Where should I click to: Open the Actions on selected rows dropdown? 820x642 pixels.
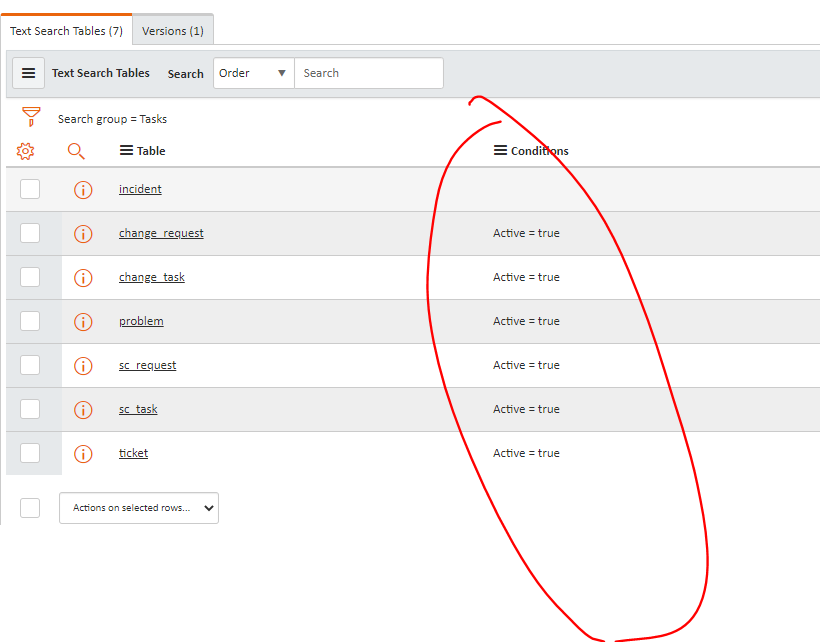(138, 508)
